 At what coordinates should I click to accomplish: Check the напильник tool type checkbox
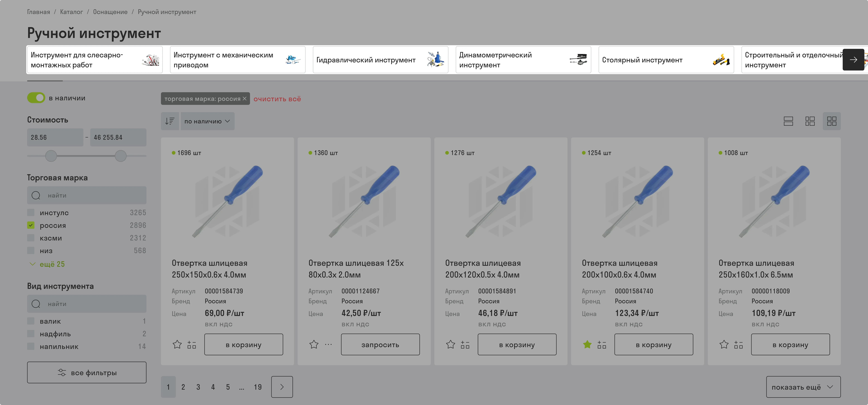pos(31,346)
